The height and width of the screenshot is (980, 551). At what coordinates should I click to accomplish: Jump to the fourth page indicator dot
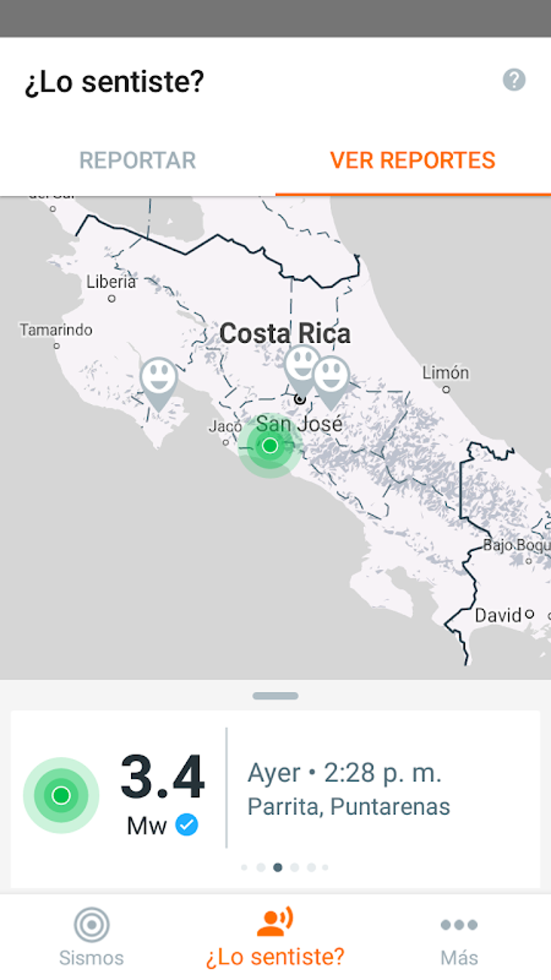[x=294, y=867]
